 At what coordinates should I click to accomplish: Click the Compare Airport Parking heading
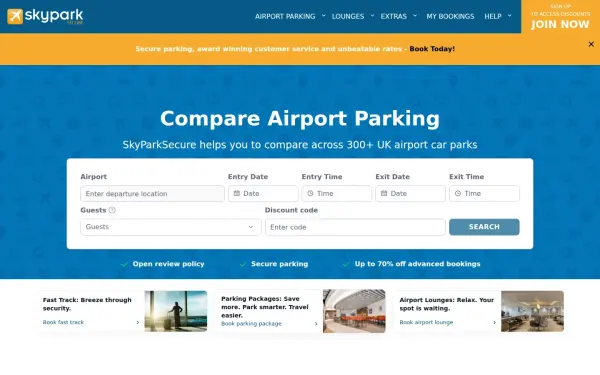click(x=300, y=118)
